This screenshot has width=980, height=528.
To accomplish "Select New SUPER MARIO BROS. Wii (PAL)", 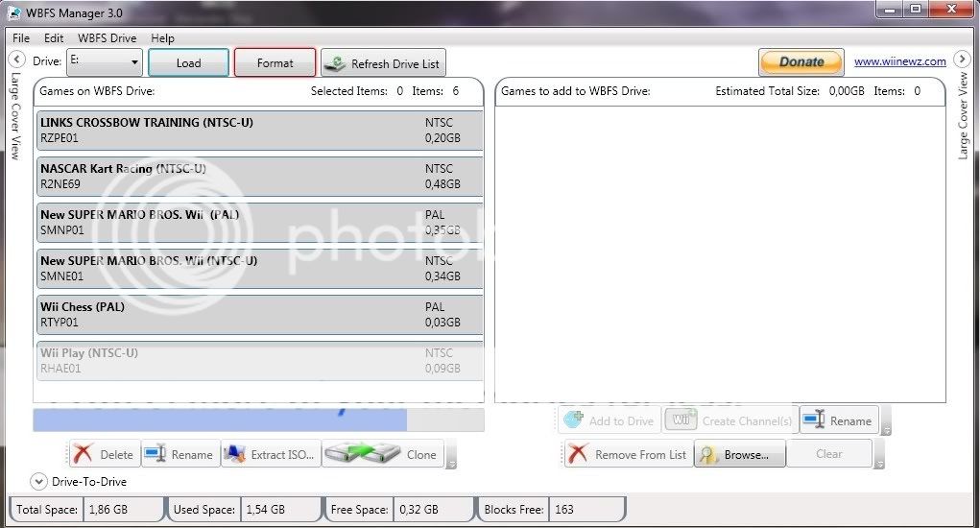I will pyautogui.click(x=260, y=223).
